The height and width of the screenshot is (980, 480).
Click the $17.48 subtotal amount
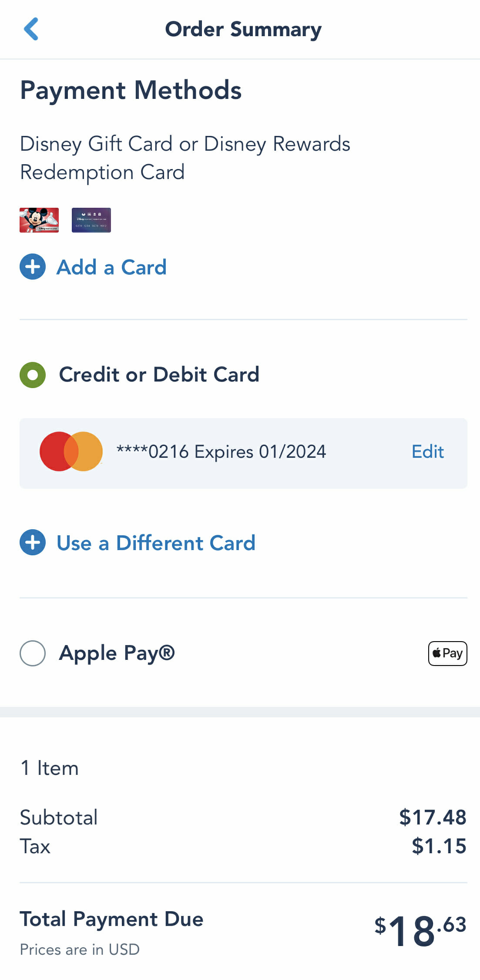(x=433, y=817)
